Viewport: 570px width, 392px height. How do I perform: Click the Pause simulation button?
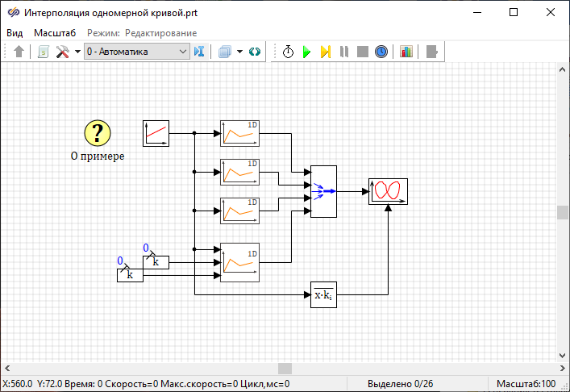pyautogui.click(x=344, y=52)
